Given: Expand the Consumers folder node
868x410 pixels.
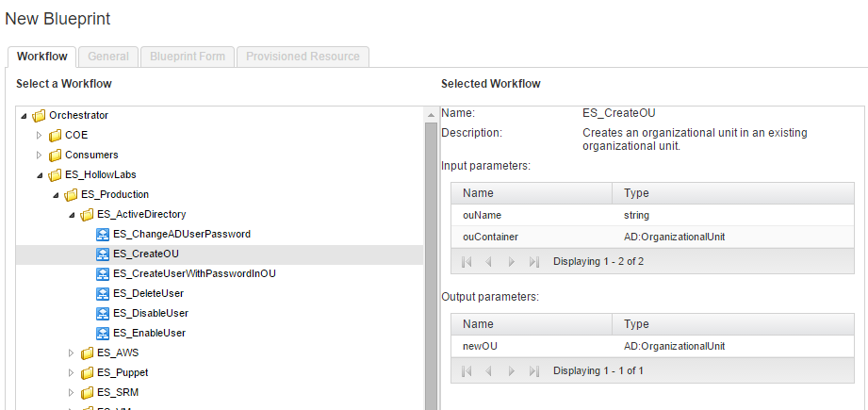Looking at the screenshot, I should click(x=40, y=155).
